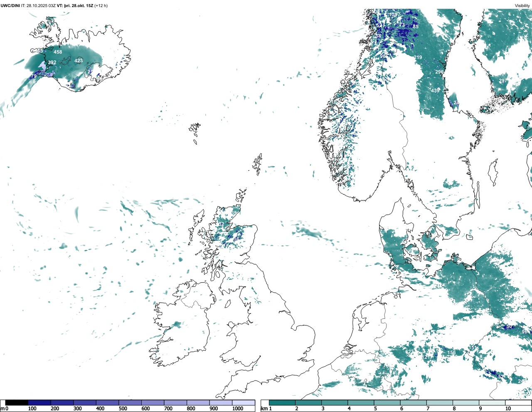
Task: Pick the 4–5 km legend color
Action: pos(361,402)
